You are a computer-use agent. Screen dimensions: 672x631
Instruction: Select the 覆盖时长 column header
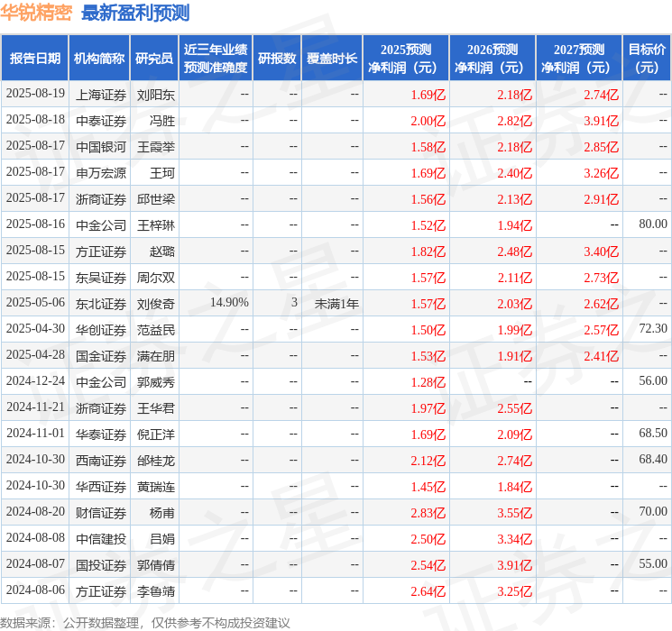pyautogui.click(x=332, y=59)
